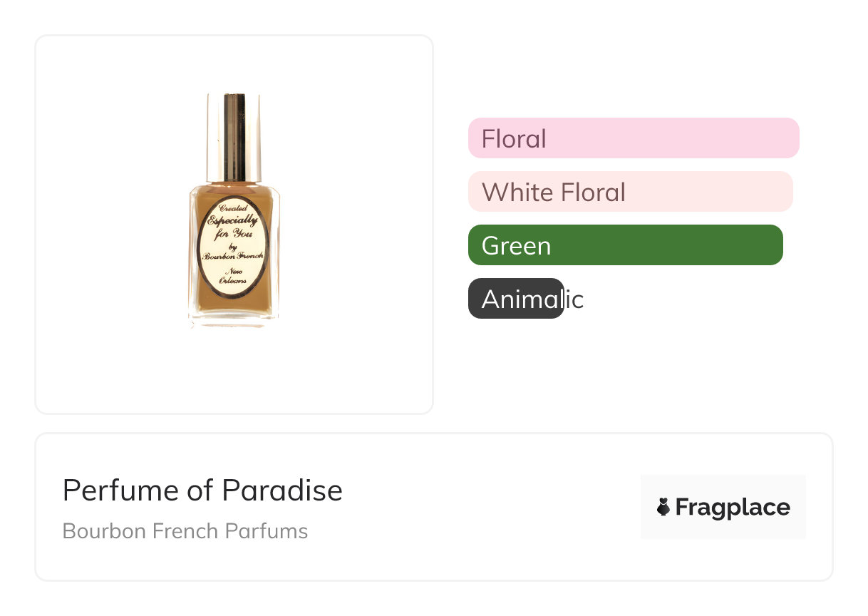The height and width of the screenshot is (616, 868).
Task: Click the "Green" accord text
Action: (516, 246)
